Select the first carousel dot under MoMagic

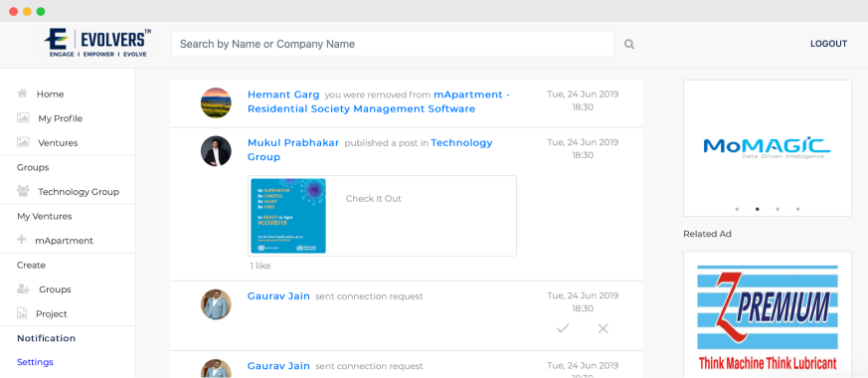coord(737,209)
